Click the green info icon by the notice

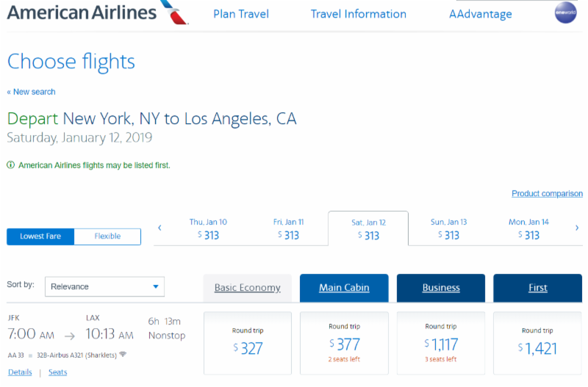click(11, 165)
